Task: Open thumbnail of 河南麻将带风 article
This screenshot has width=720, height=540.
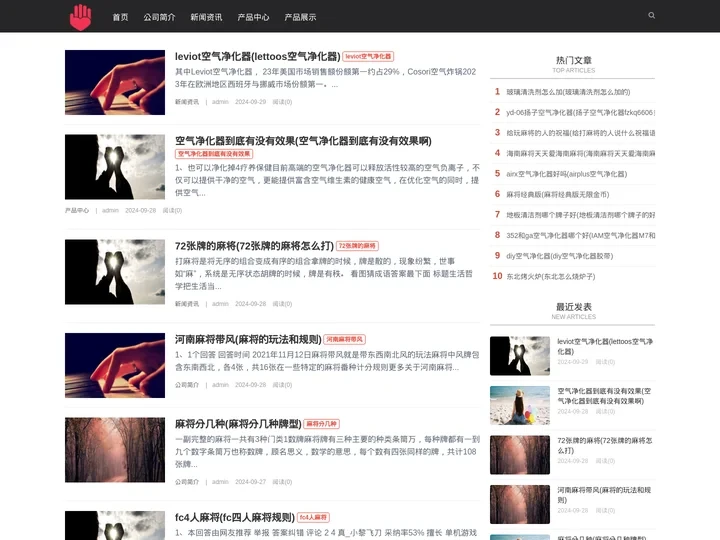Action: point(115,366)
